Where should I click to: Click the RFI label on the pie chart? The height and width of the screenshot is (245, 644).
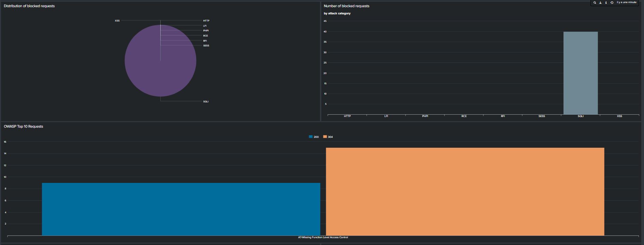205,41
